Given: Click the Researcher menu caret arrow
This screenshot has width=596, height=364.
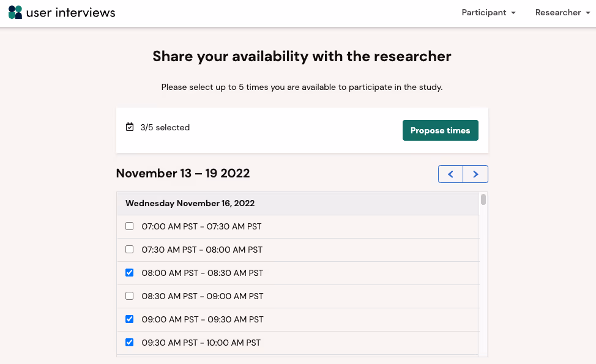Looking at the screenshot, I should tap(588, 13).
